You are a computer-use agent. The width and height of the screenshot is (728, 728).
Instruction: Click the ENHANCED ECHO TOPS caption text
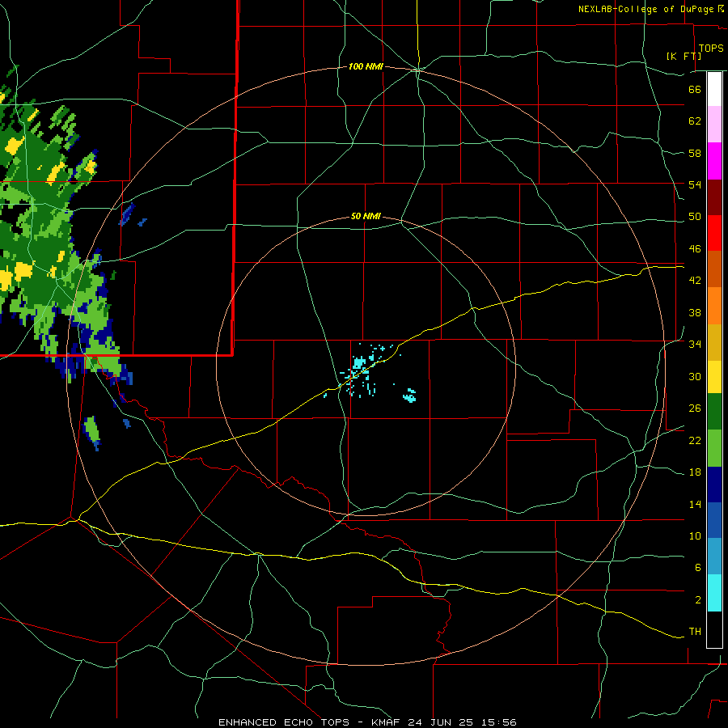[284, 722]
